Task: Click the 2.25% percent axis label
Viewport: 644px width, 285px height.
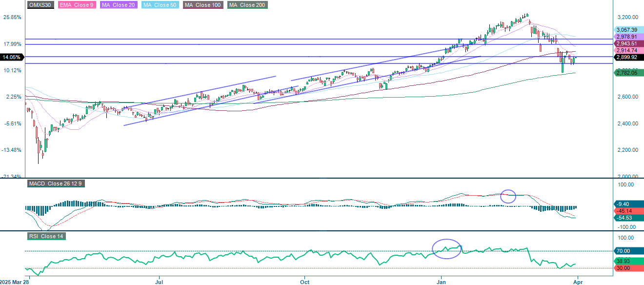Action: point(14,97)
